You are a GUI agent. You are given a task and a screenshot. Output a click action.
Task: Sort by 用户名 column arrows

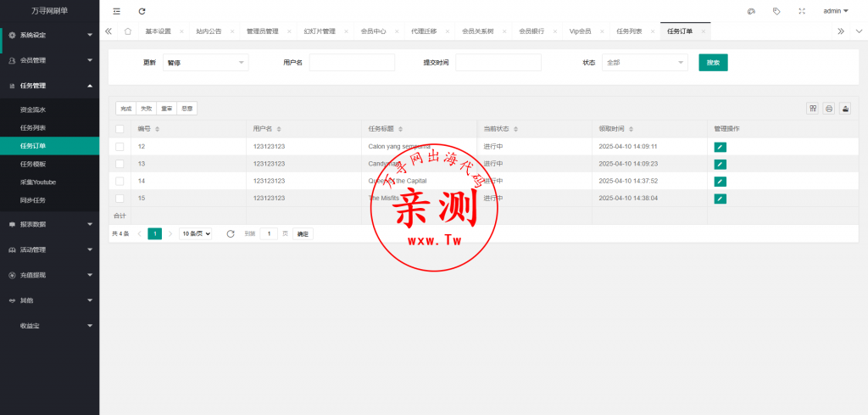(279, 129)
